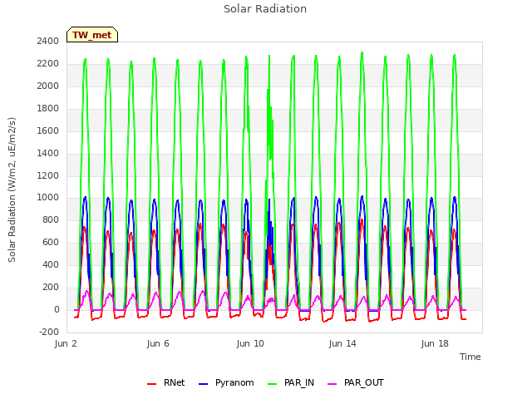Click the 2400 y-axis tick label
Screen dimensions: 532x399
pyautogui.click(x=48, y=41)
